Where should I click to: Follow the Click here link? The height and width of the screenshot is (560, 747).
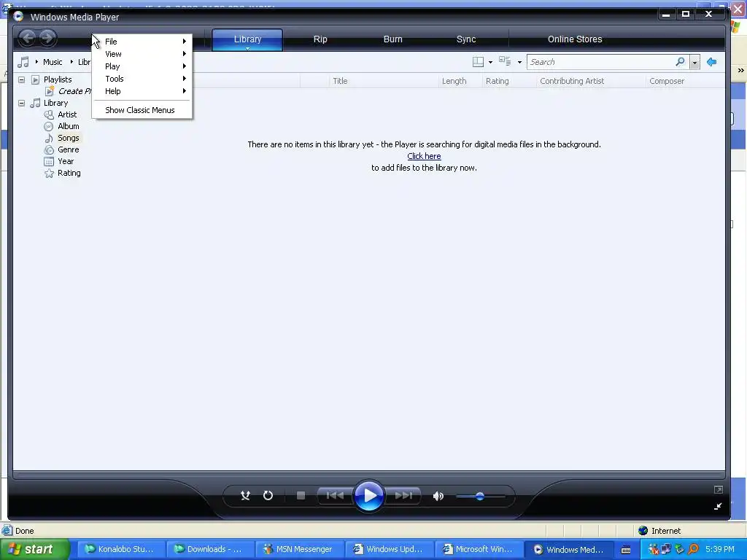(424, 156)
